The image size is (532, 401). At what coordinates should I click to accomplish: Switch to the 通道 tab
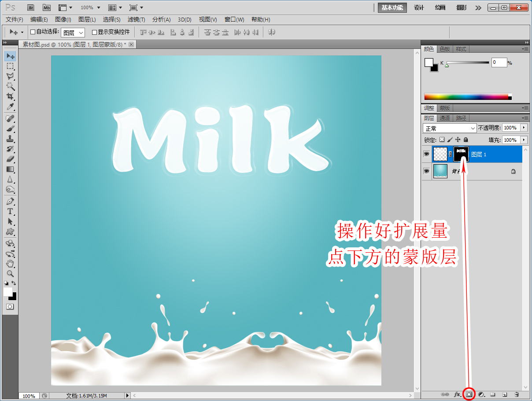tap(445, 118)
